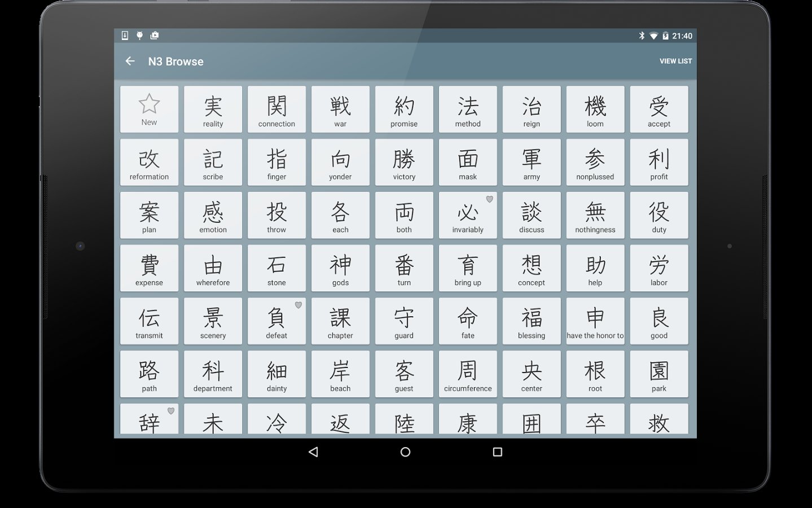Image resolution: width=812 pixels, height=508 pixels.
Task: Toggle the heart on the 'invariably' tile
Action: 489,199
